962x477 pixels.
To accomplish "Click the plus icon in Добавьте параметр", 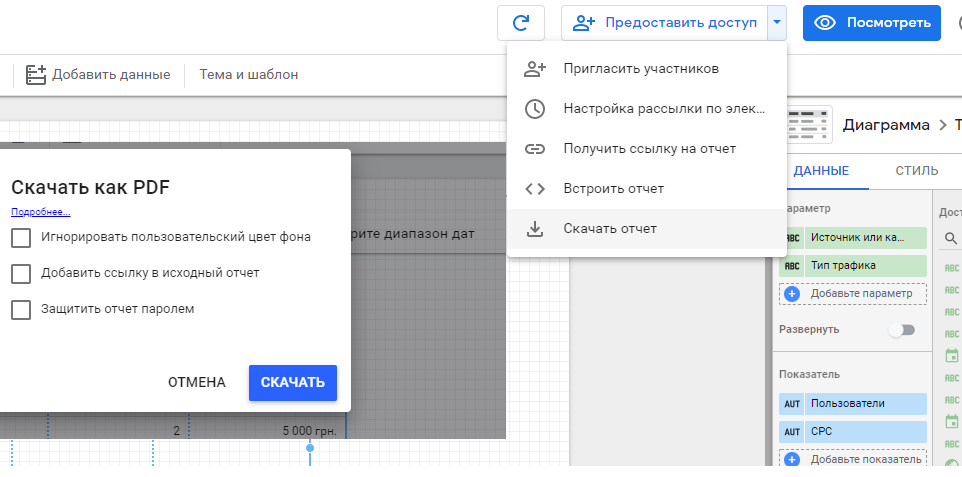I will click(x=792, y=294).
